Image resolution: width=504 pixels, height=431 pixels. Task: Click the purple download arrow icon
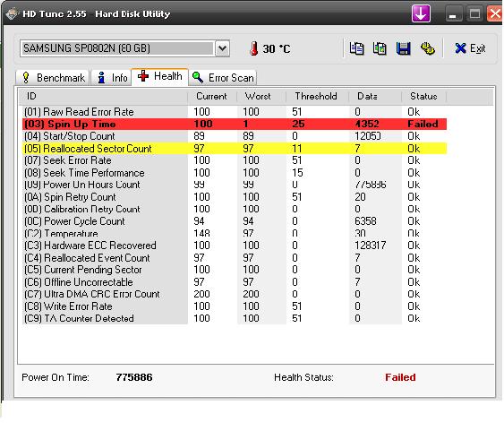(421, 13)
